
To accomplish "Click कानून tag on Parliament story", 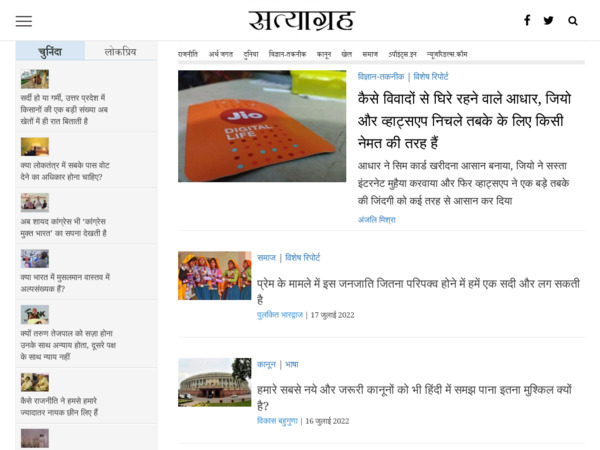I will tap(266, 365).
